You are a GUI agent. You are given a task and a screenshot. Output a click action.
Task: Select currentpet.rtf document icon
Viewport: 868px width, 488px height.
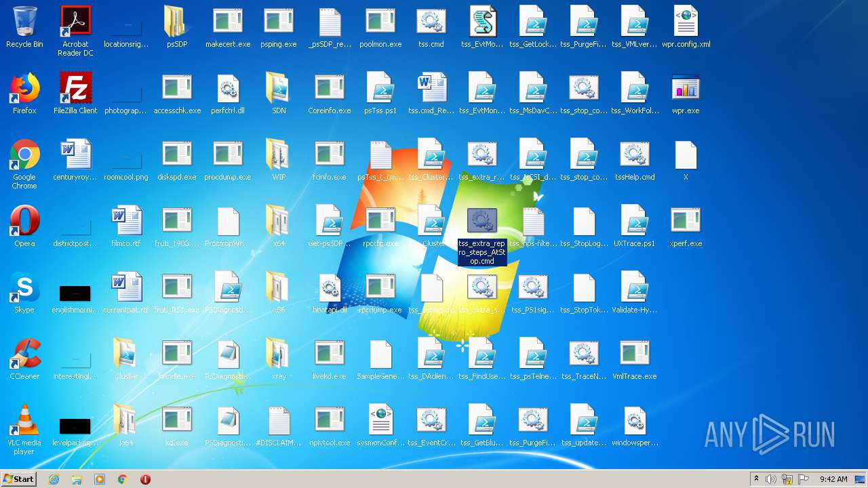(126, 288)
